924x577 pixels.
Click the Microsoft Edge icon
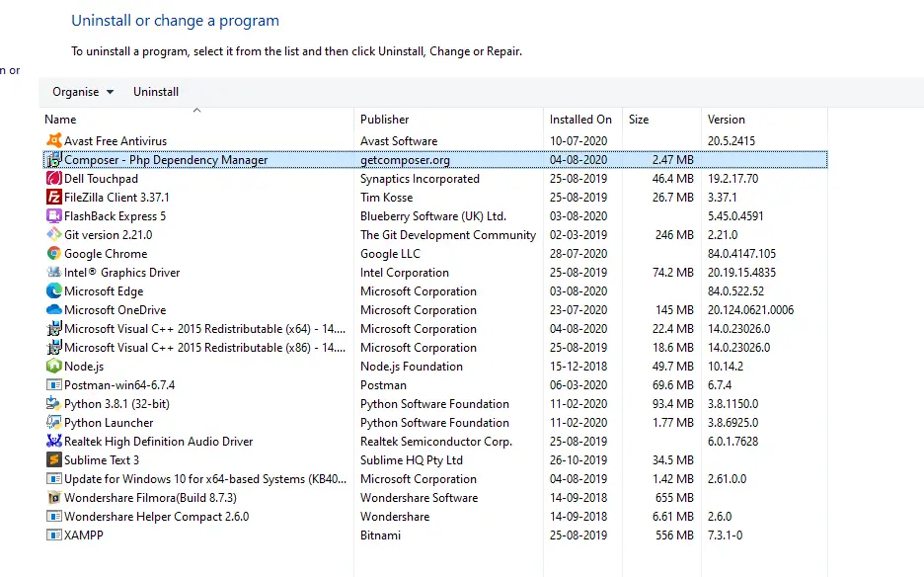(x=54, y=290)
